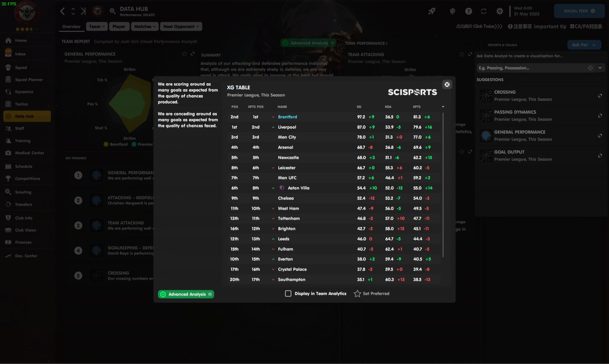Open the General Performance suggestion
This screenshot has width=609, height=364.
coord(540,135)
